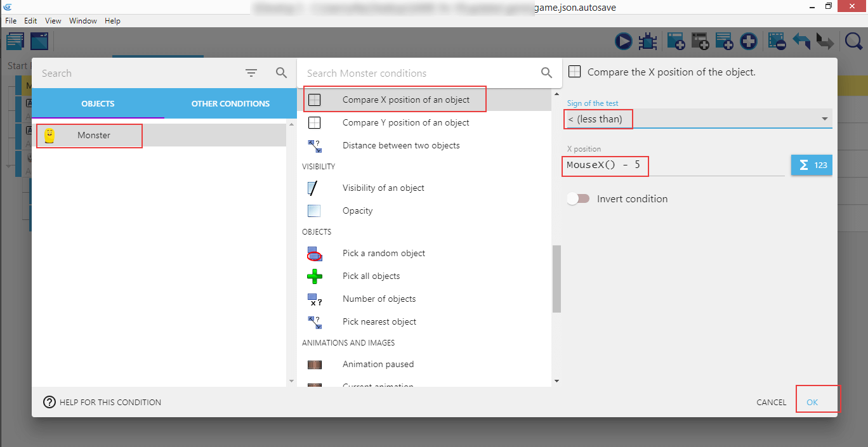Image resolution: width=868 pixels, height=447 pixels.
Task: Click the X position expression field
Action: pyautogui.click(x=674, y=166)
